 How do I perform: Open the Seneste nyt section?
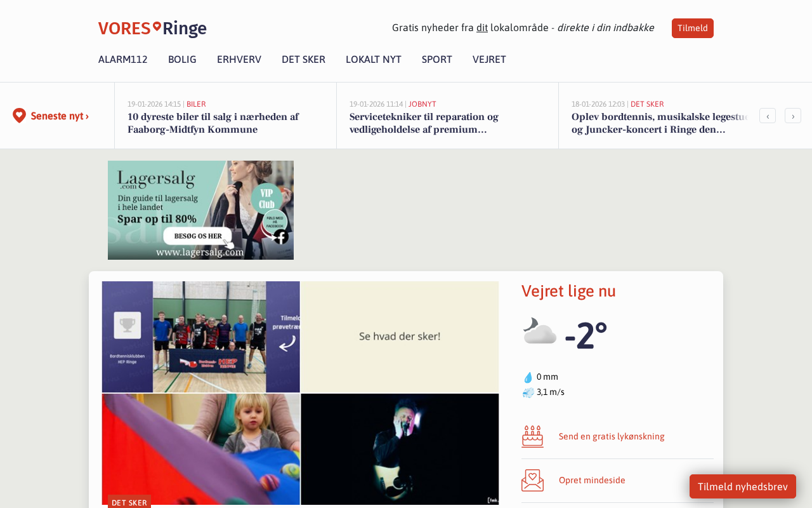60,116
